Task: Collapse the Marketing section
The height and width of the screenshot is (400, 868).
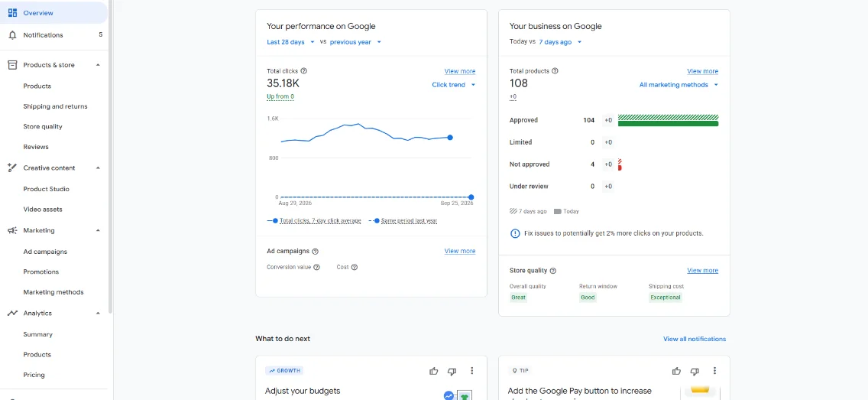Action: pos(98,230)
